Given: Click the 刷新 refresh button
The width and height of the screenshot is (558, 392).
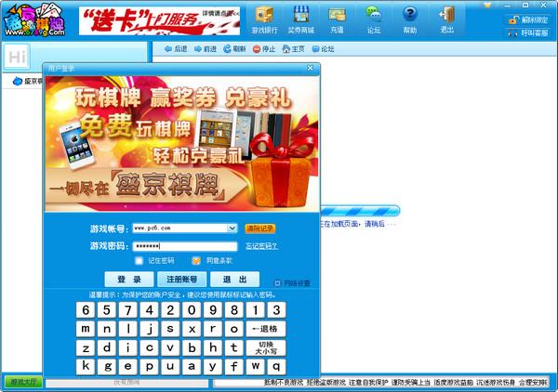Looking at the screenshot, I should coord(234,49).
